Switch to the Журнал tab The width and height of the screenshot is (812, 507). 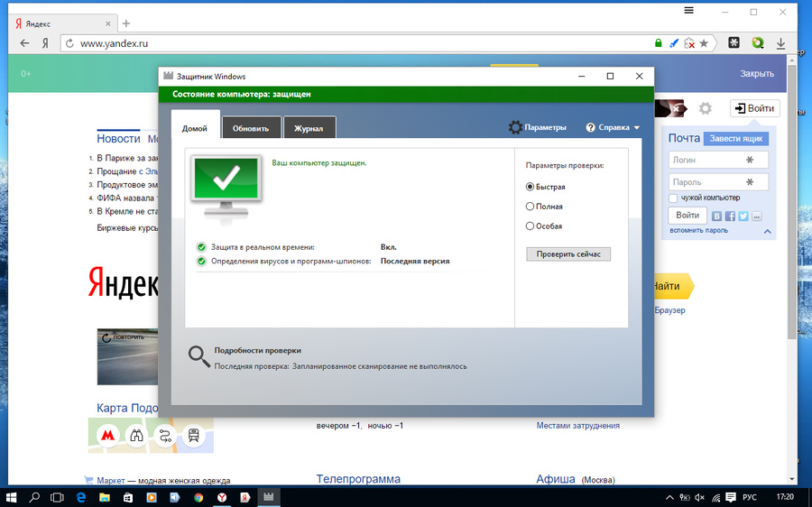click(x=309, y=128)
